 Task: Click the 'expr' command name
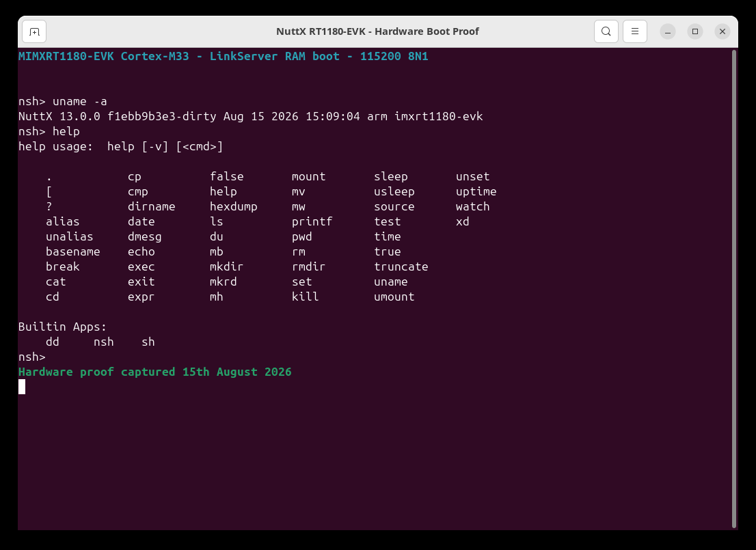pos(141,297)
